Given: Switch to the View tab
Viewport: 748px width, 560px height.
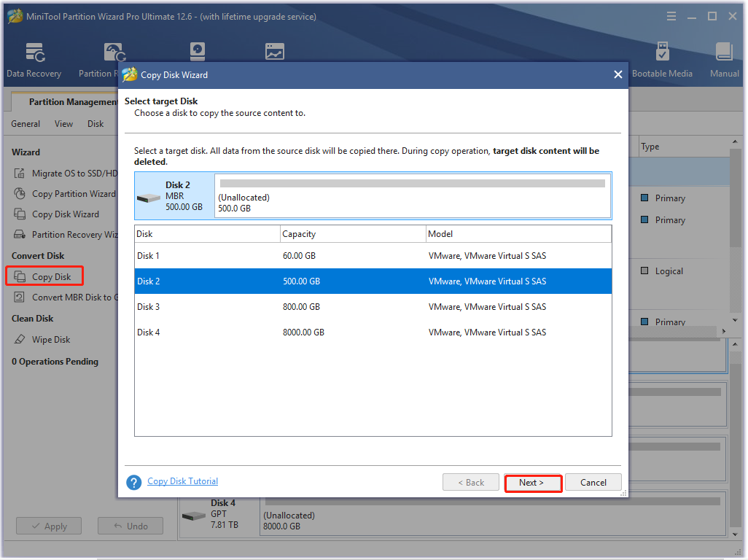Looking at the screenshot, I should (x=63, y=123).
